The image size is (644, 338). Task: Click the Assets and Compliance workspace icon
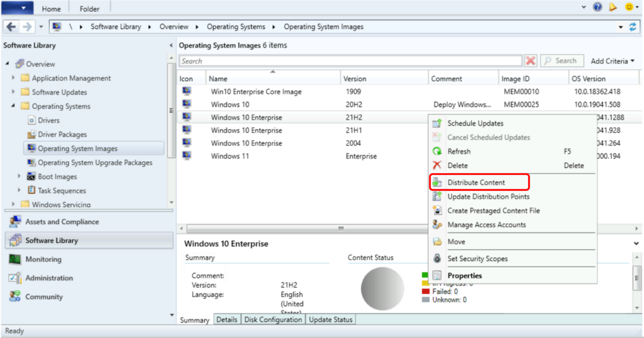coord(15,222)
